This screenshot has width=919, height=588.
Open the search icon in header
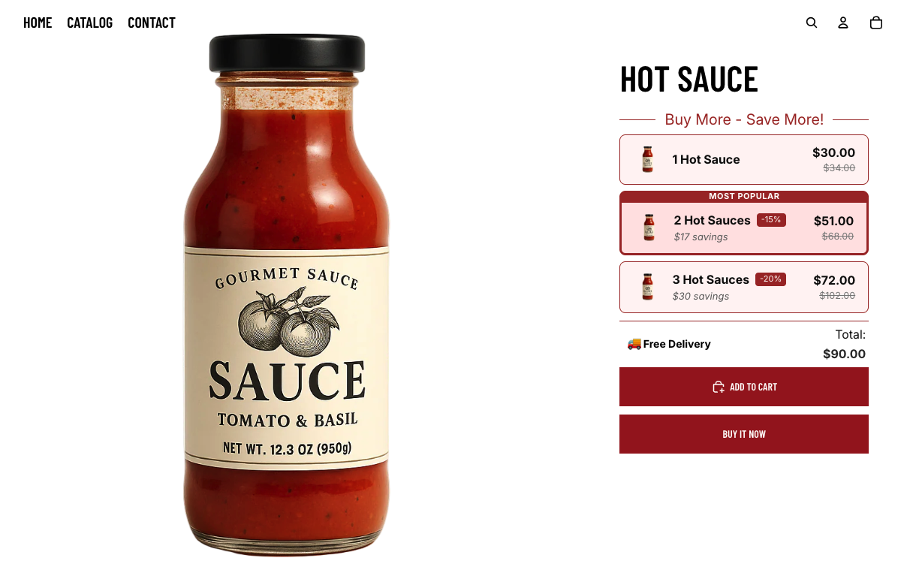pos(812,23)
